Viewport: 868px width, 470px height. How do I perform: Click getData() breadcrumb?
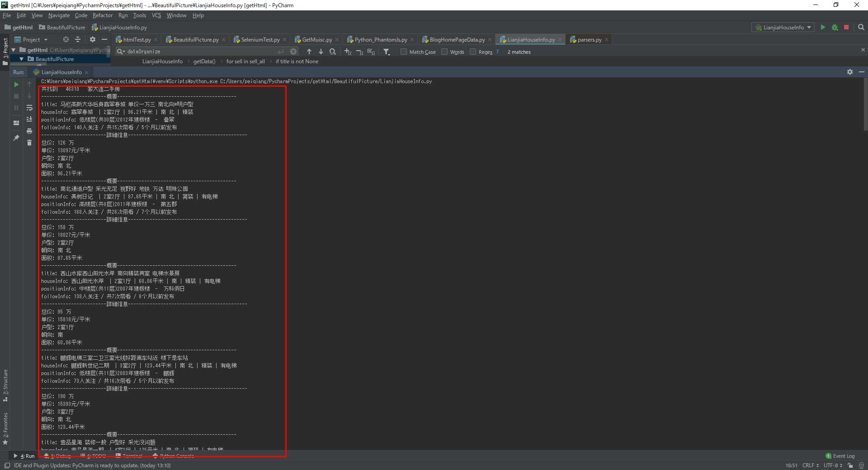204,61
